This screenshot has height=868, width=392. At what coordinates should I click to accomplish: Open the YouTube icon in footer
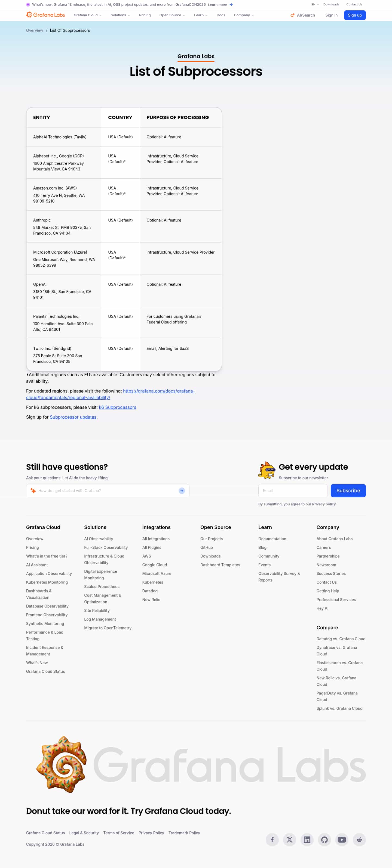coord(342,839)
